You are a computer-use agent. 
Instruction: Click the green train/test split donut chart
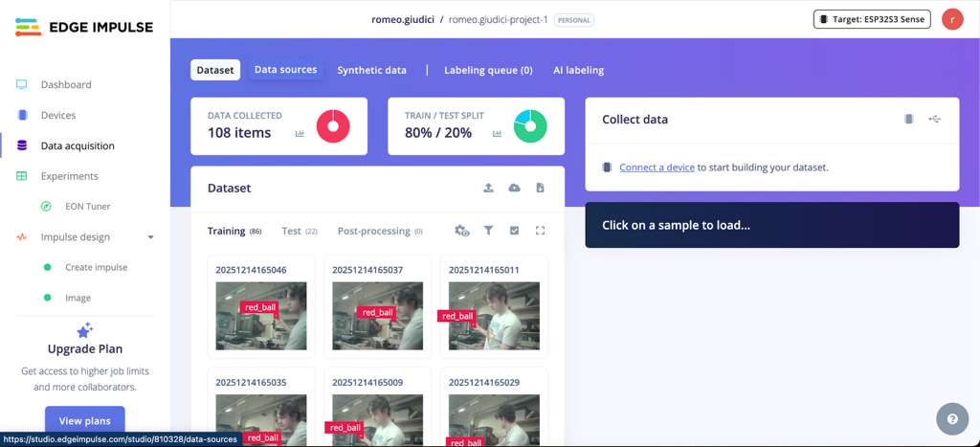pyautogui.click(x=530, y=126)
